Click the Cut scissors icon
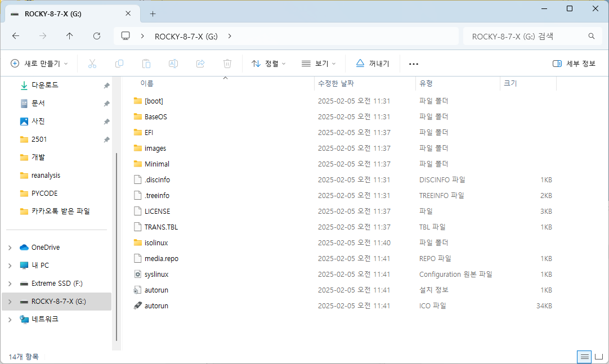 92,64
